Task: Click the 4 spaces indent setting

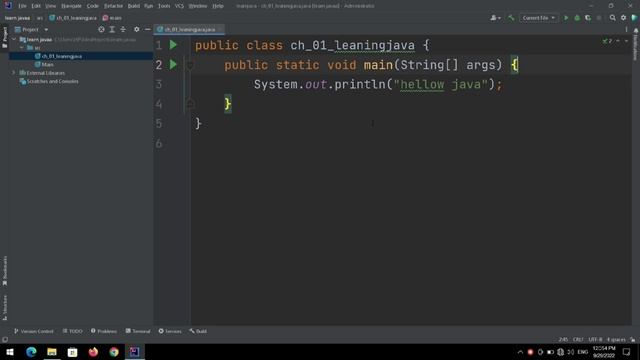Action: pos(616,340)
